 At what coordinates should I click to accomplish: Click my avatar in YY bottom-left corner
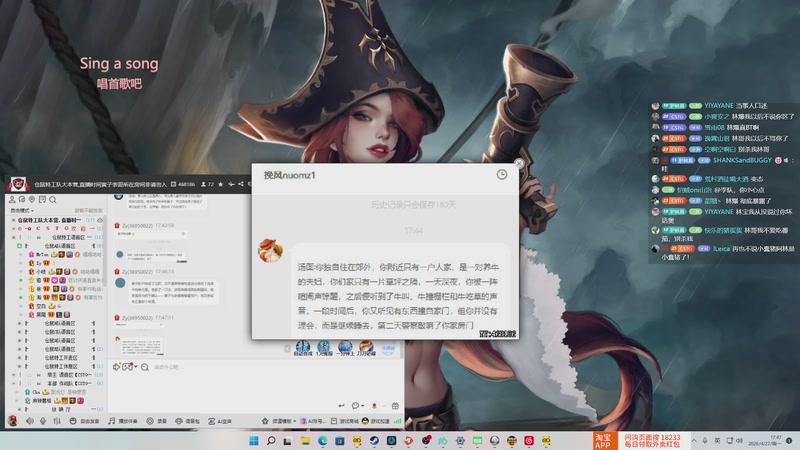(13, 421)
